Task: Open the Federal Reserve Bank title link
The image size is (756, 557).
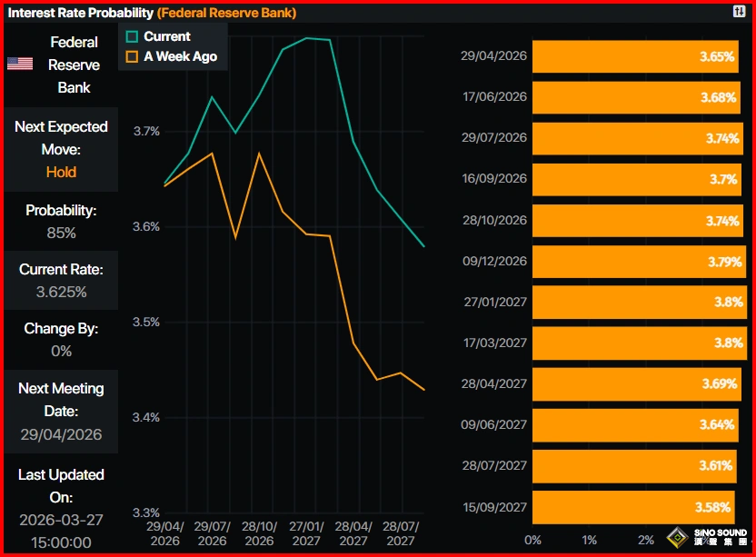Action: [226, 13]
